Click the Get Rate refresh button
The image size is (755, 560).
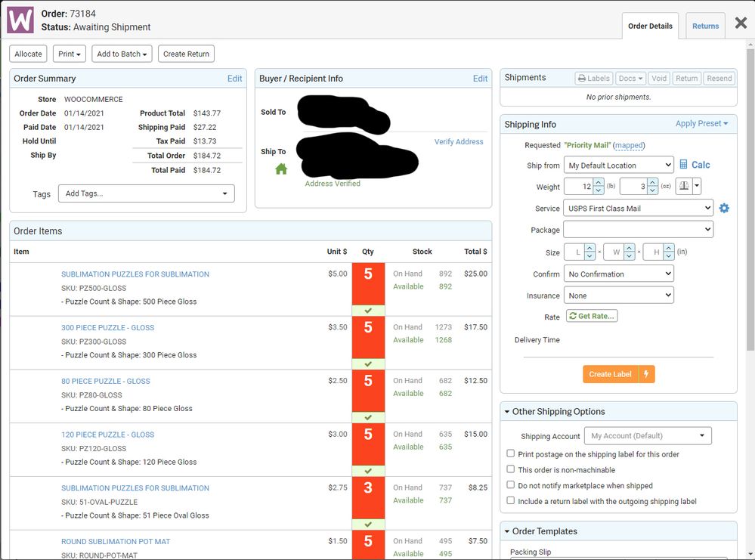pyautogui.click(x=591, y=317)
